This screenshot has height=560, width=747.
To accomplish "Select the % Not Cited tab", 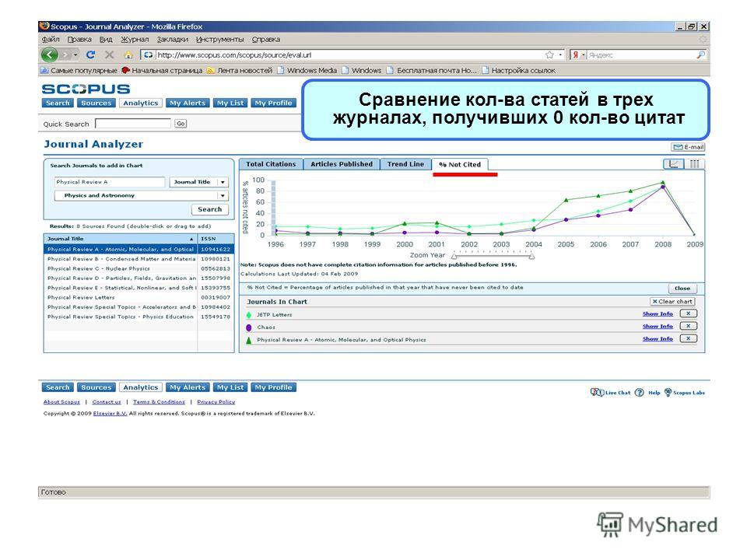I will 460,164.
